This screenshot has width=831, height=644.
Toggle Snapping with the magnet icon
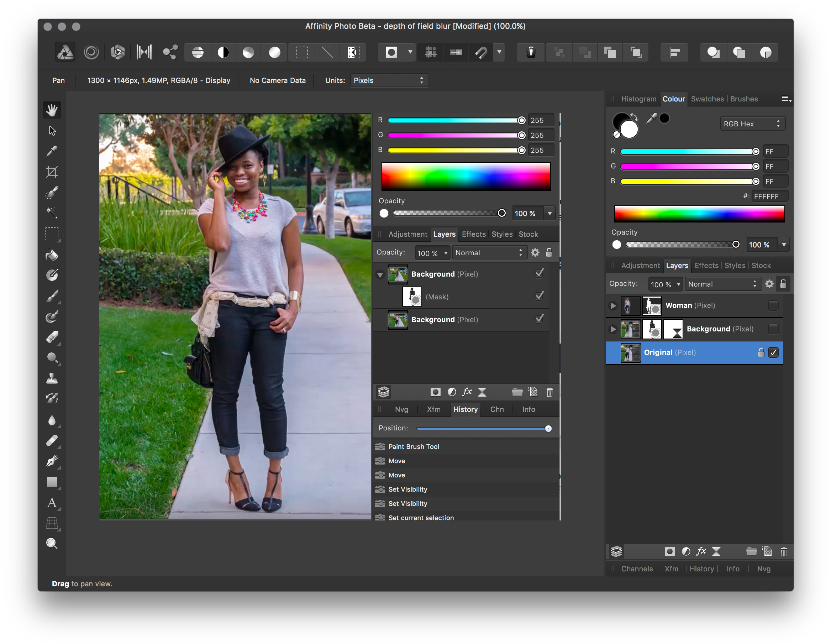[x=481, y=52]
